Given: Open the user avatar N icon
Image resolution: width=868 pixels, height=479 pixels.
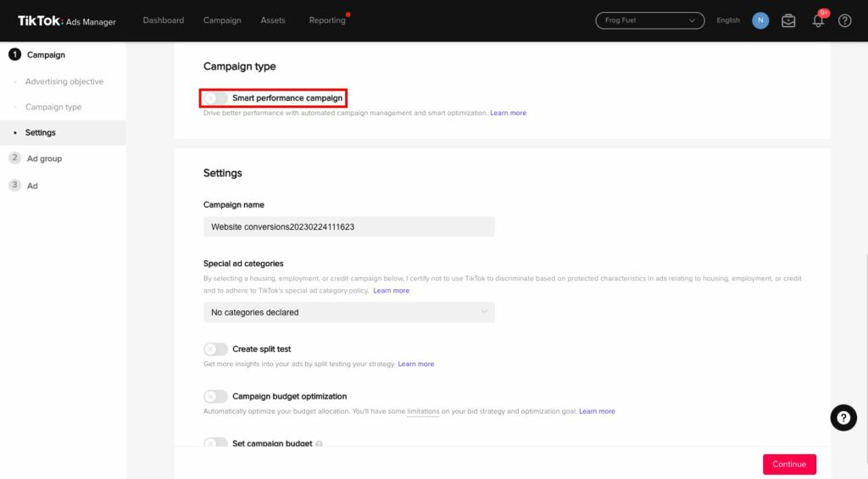Looking at the screenshot, I should pyautogui.click(x=760, y=20).
